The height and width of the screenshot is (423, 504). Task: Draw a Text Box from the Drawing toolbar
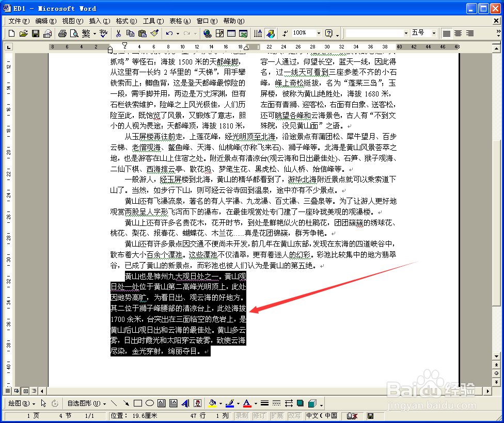click(x=160, y=403)
